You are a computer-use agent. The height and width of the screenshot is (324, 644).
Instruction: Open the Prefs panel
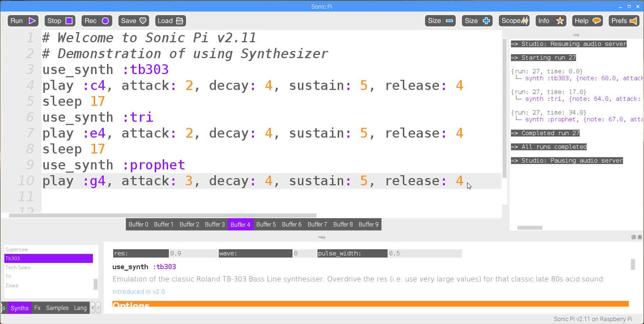tap(624, 21)
